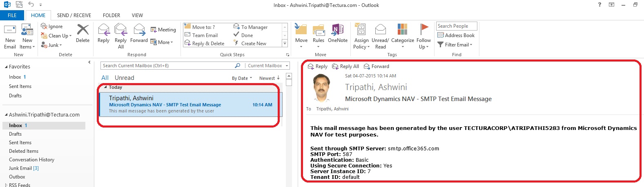Open the More respond options
The height and width of the screenshot is (187, 644).
click(x=161, y=42)
